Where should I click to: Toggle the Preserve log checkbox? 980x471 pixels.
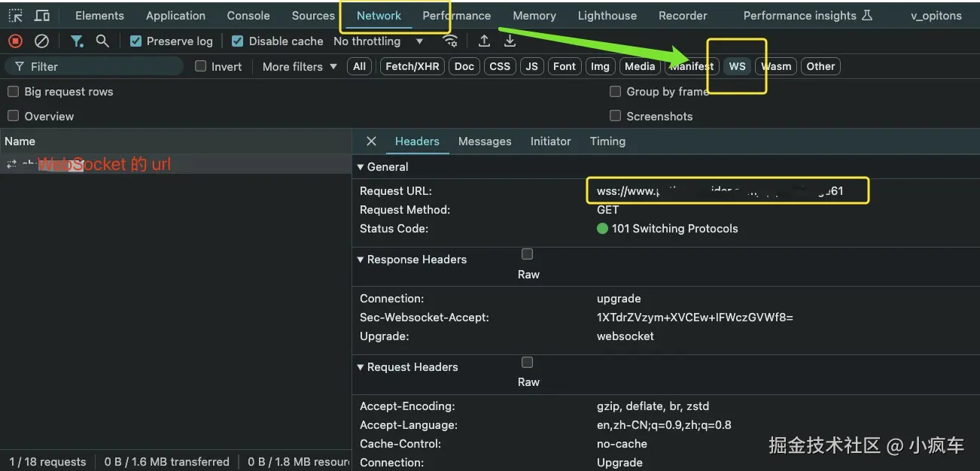(135, 41)
